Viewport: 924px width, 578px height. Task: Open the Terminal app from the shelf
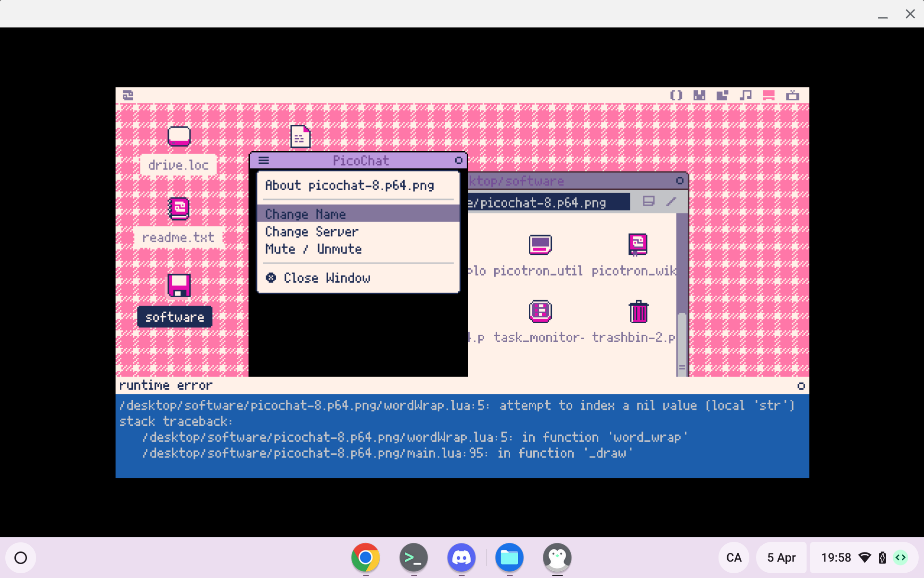tap(414, 557)
